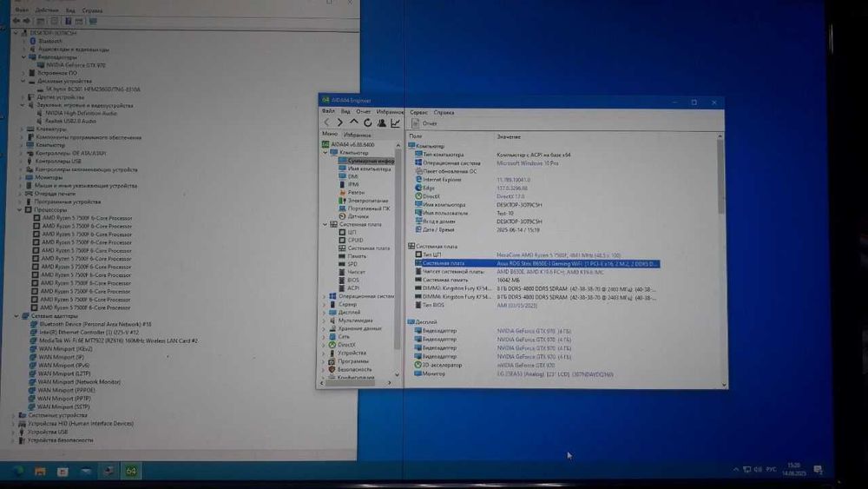Go back in AIDA64 toolbar

(x=326, y=122)
